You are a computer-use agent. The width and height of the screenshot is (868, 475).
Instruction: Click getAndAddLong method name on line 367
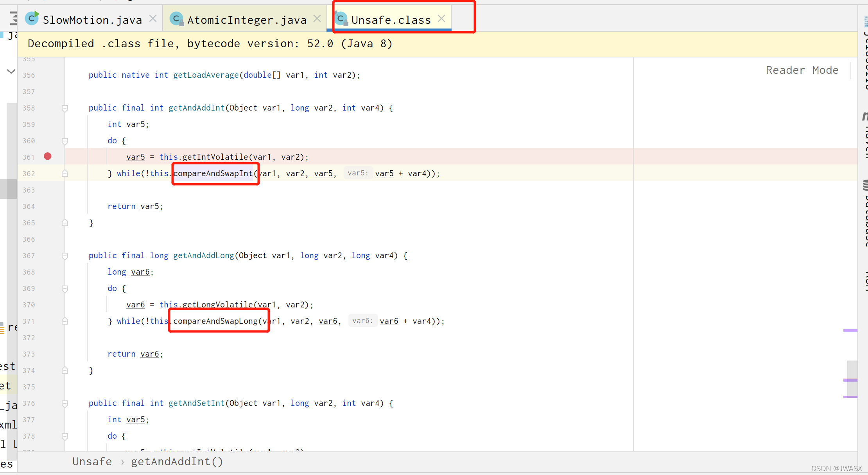click(204, 255)
